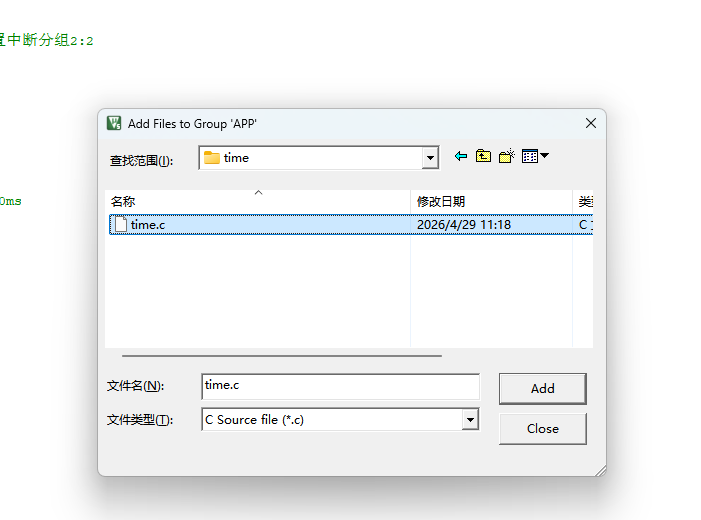Click the Keil icon in title bar
This screenshot has width=701, height=520.
(x=114, y=123)
